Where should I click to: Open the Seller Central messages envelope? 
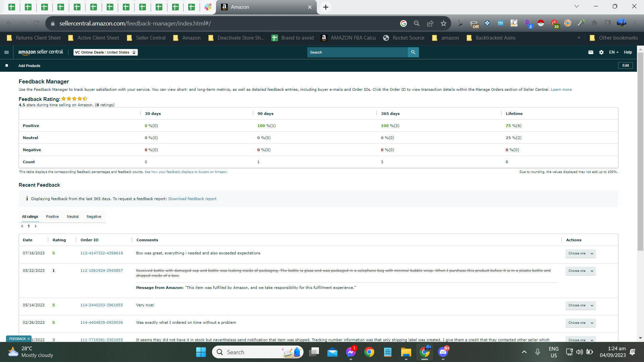(591, 52)
